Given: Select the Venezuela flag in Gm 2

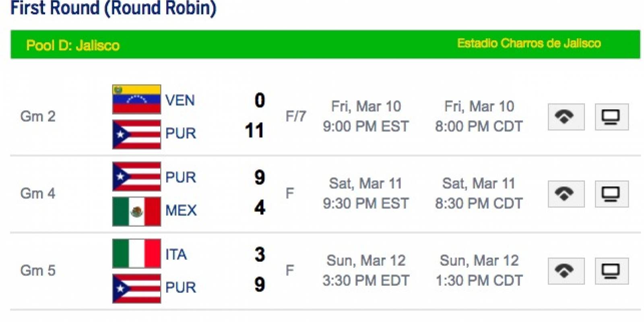Looking at the screenshot, I should (136, 99).
